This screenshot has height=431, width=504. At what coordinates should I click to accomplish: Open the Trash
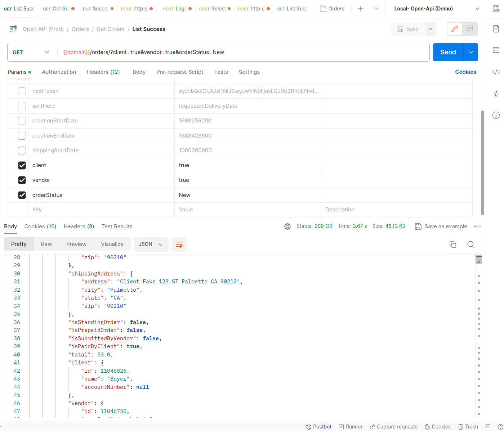468,427
